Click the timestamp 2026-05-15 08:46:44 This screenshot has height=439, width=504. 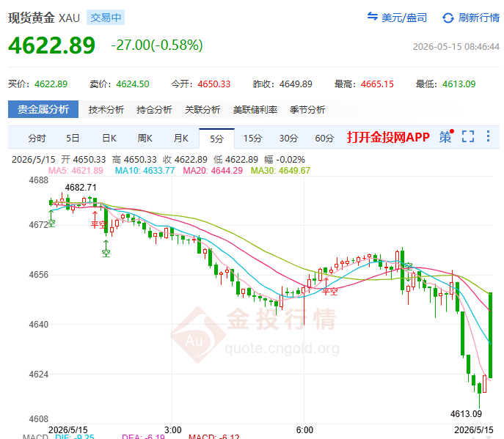(x=456, y=47)
